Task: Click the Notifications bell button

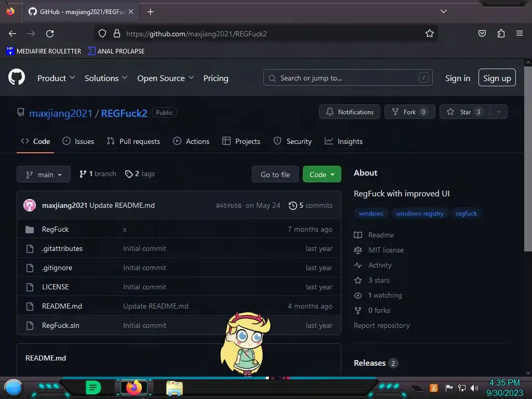Action: pyautogui.click(x=350, y=112)
